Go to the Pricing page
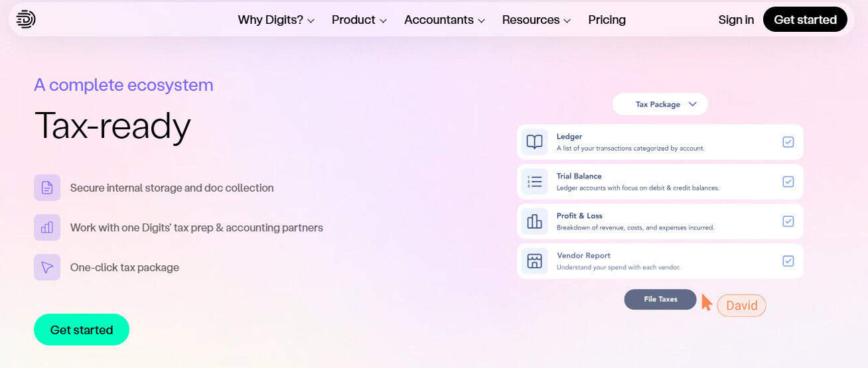Image resolution: width=868 pixels, height=368 pixels. 607,20
